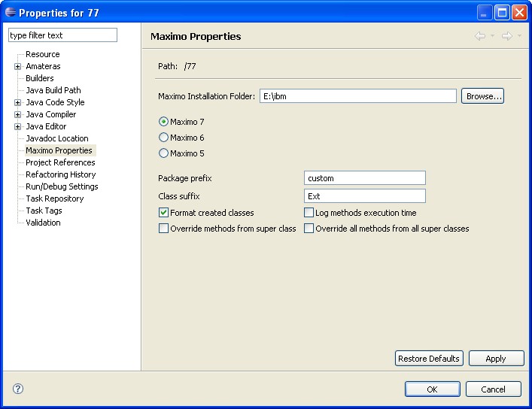Screen dimensions: 532x409
Task: Expand the Java Code Style node
Action: pyautogui.click(x=17, y=102)
